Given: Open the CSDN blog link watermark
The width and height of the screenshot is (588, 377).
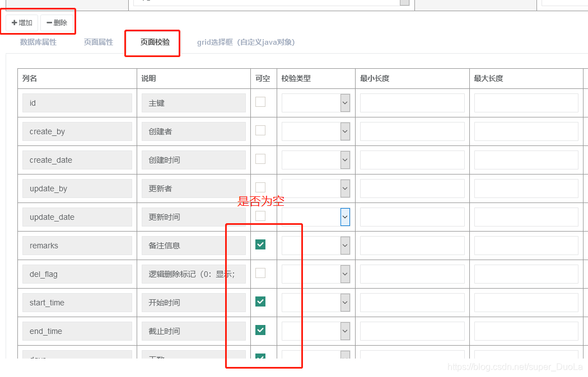Looking at the screenshot, I should tap(516, 366).
